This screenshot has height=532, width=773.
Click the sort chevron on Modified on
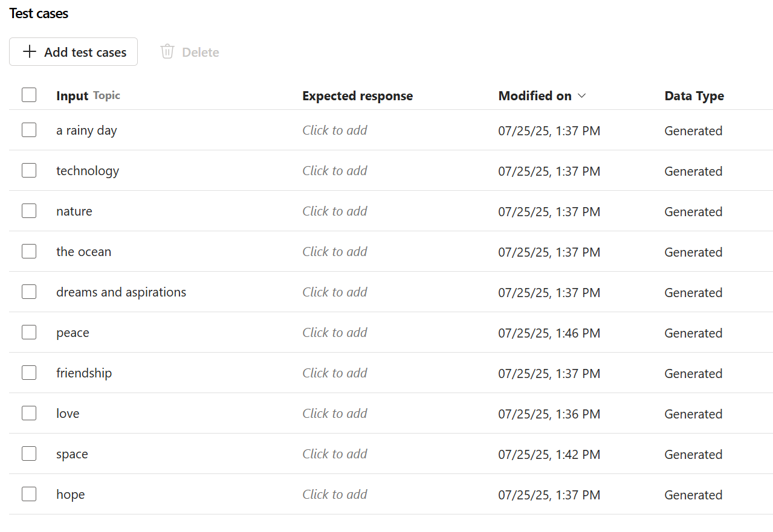tap(581, 95)
